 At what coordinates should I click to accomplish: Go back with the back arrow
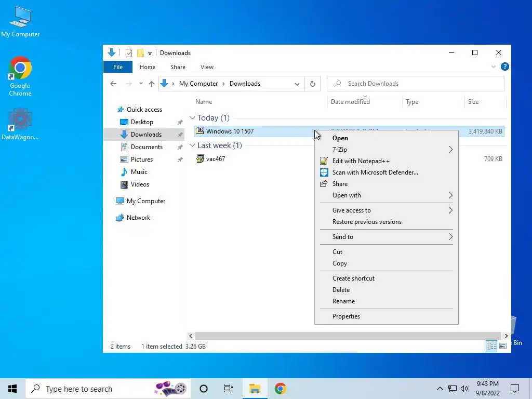pos(113,84)
